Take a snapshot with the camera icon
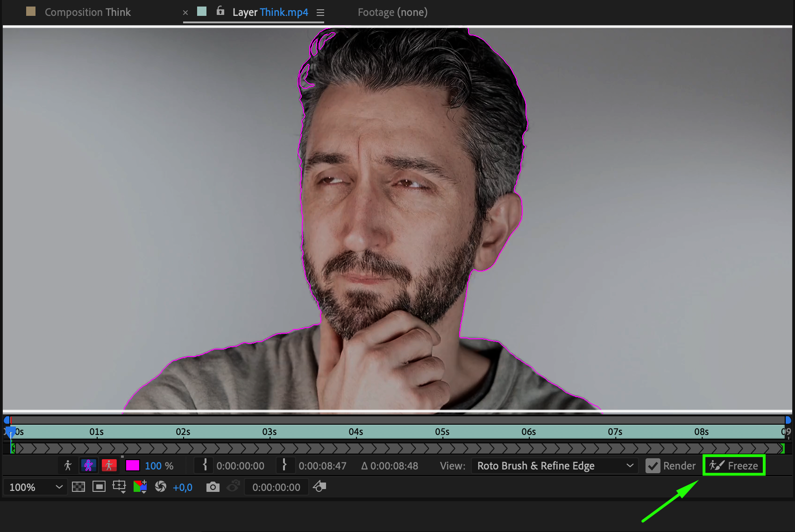Image resolution: width=795 pixels, height=532 pixels. (x=213, y=487)
